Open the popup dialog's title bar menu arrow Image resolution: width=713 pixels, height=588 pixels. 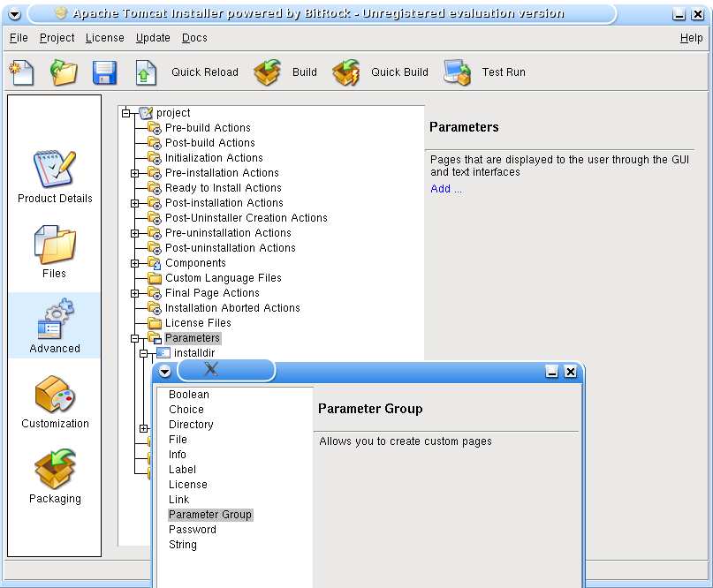tap(164, 372)
